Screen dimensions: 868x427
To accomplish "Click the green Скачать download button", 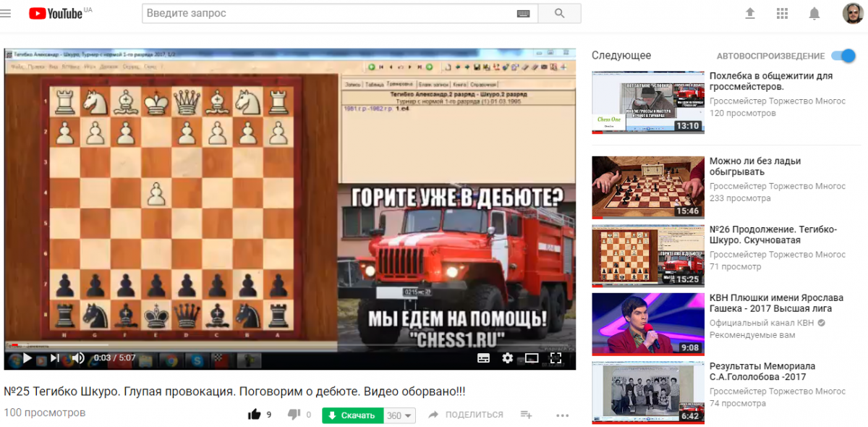I will coord(352,415).
